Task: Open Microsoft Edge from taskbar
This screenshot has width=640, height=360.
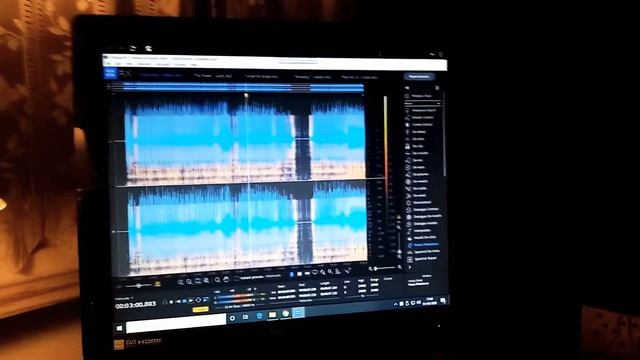Action: tap(259, 316)
